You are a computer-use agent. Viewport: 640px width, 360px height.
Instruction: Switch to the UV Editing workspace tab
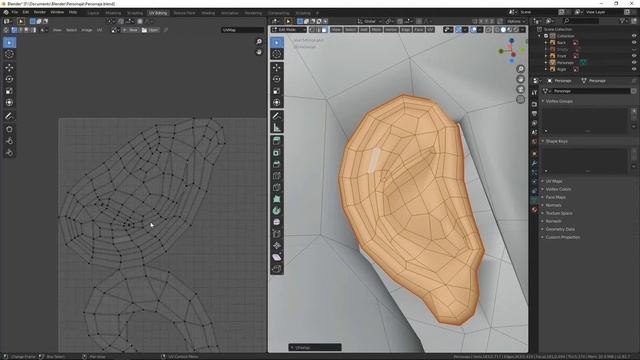click(158, 13)
